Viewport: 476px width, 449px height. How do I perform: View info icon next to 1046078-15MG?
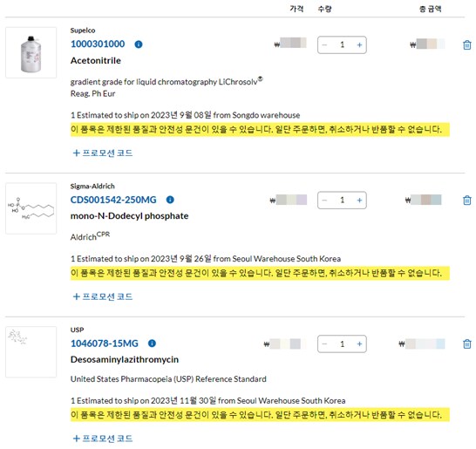coord(152,344)
